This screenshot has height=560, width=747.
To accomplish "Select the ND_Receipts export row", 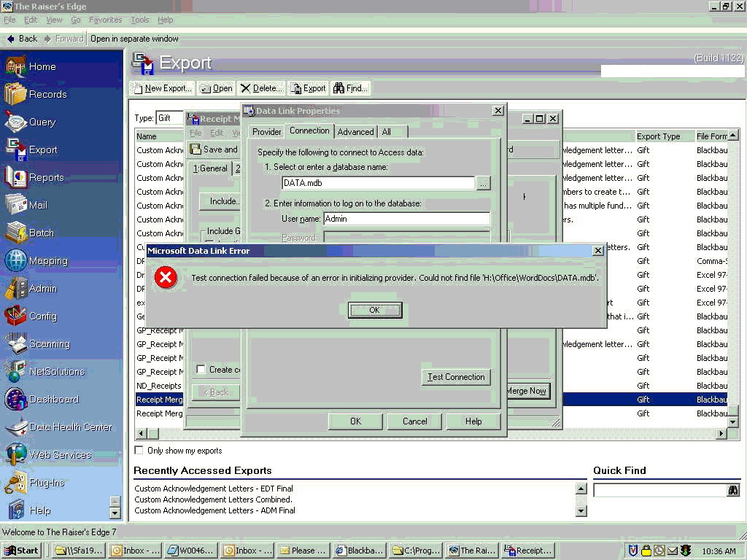I will pyautogui.click(x=160, y=385).
